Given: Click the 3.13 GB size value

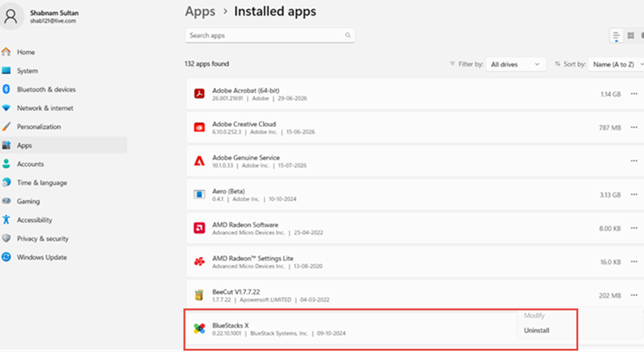Looking at the screenshot, I should (610, 195).
